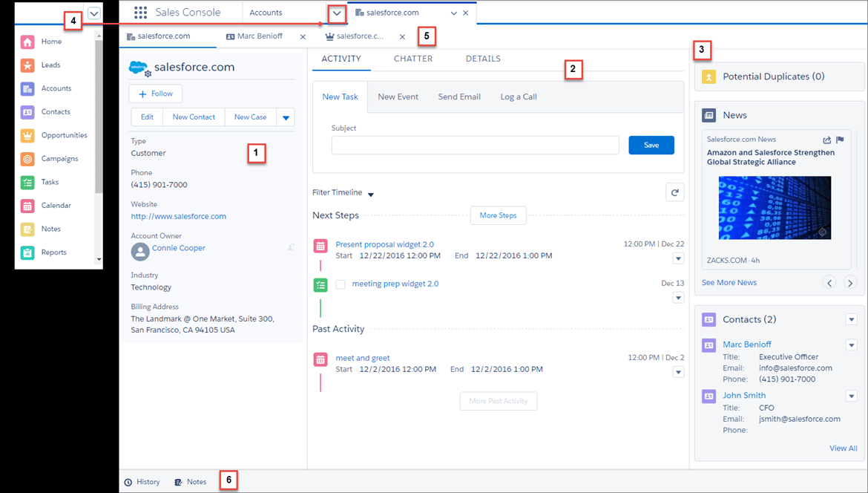The image size is (868, 493).
Task: Click the navigation menu scrollbar
Action: 99,117
